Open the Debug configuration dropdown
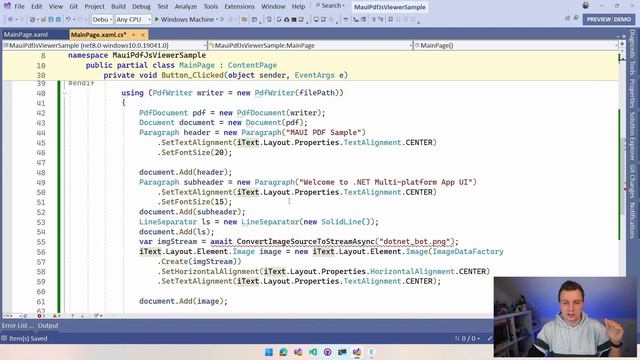The height and width of the screenshot is (360, 640). pos(102,19)
